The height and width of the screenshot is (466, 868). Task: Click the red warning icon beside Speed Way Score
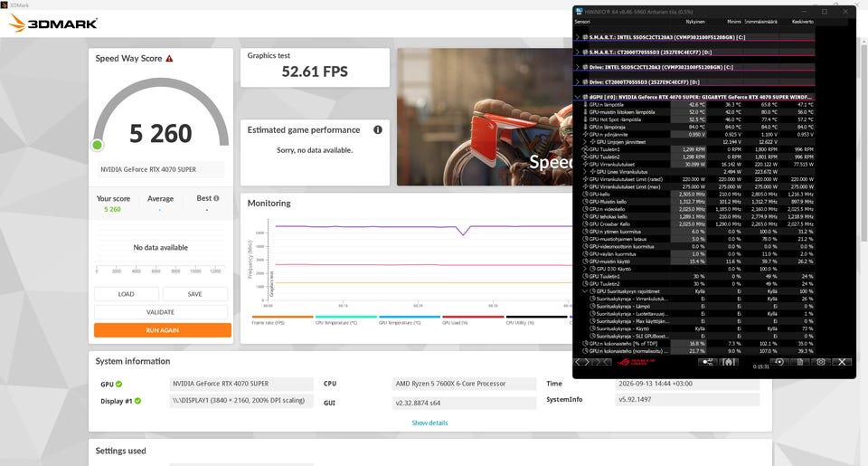[169, 58]
